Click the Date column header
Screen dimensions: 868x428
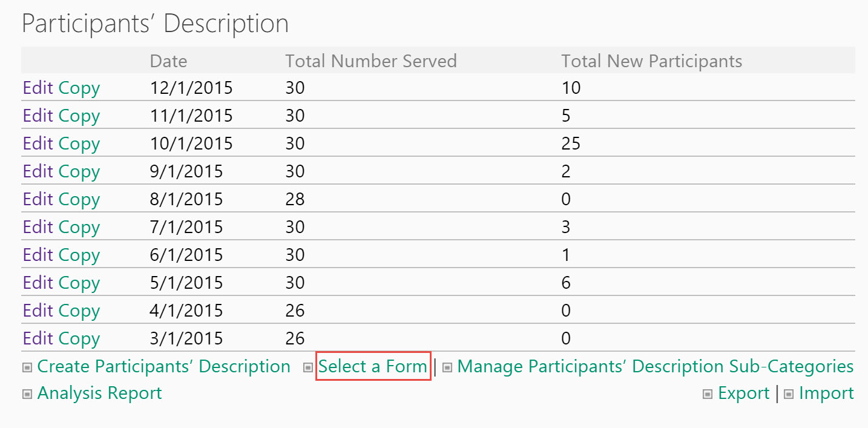pyautogui.click(x=169, y=61)
